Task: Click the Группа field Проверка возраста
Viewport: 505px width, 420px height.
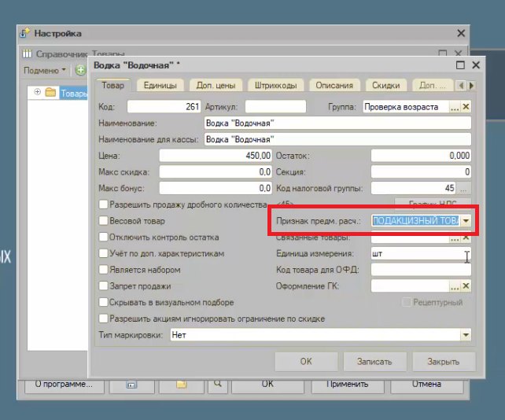Action: (406, 107)
